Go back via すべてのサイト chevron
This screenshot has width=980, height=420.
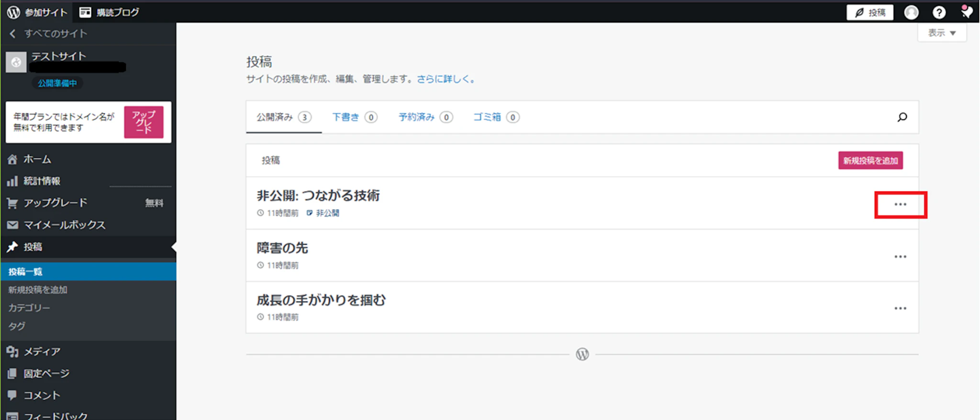coord(13,33)
